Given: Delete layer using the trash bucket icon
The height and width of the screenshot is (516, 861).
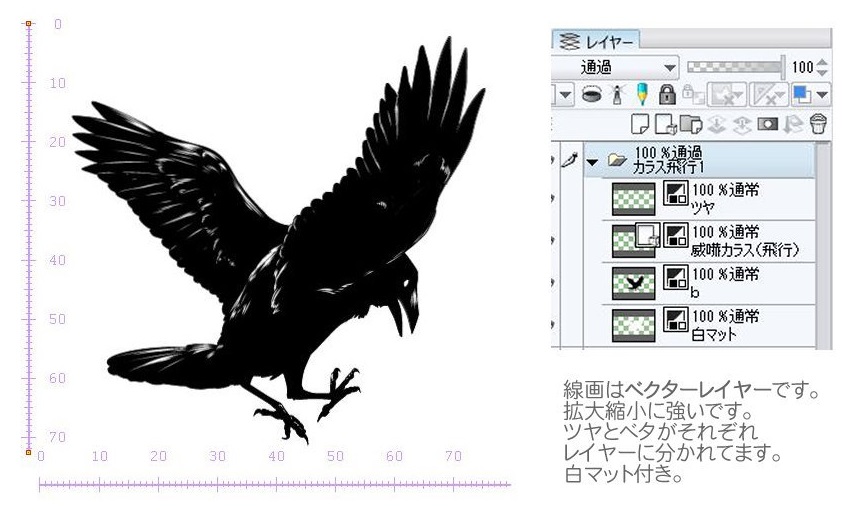Looking at the screenshot, I should pos(818,123).
